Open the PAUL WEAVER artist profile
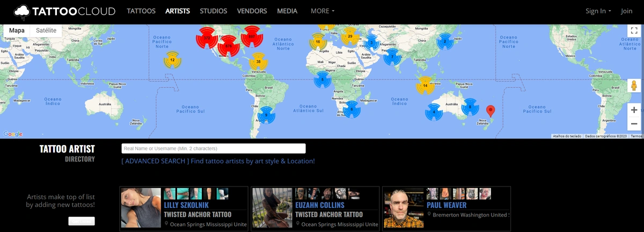The image size is (644, 232). tap(447, 205)
